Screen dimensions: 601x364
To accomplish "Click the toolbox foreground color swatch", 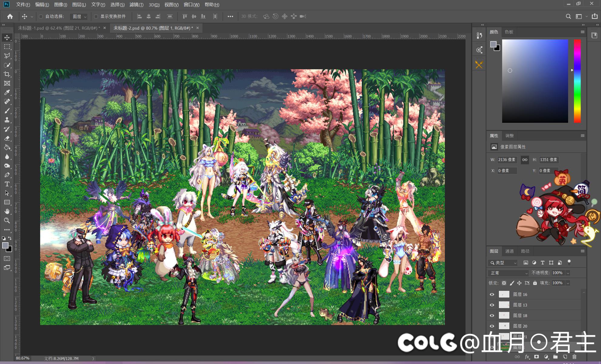I will (x=5, y=246).
